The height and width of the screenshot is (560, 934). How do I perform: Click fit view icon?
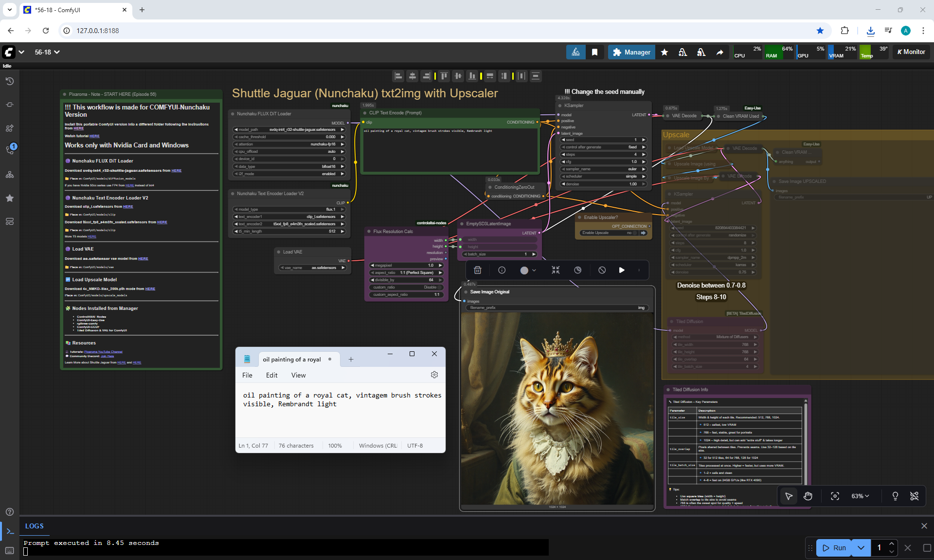(x=835, y=496)
